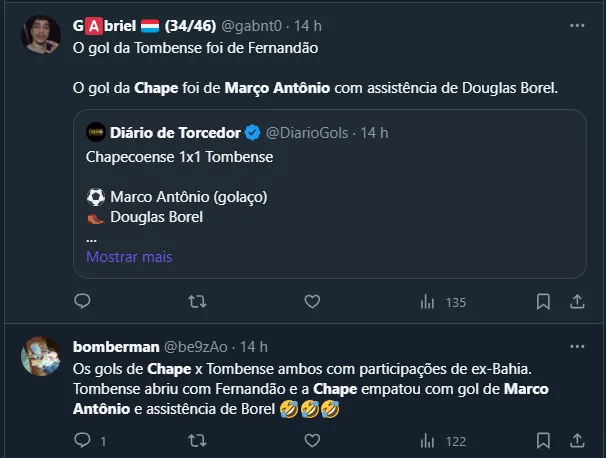Bookmark bomberman's tweet
606x458 pixels.
543,439
